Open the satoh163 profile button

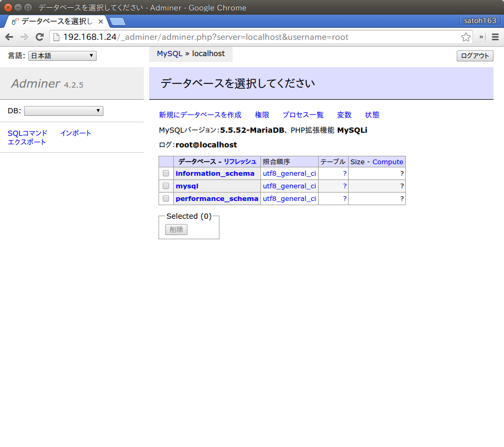pos(480,20)
